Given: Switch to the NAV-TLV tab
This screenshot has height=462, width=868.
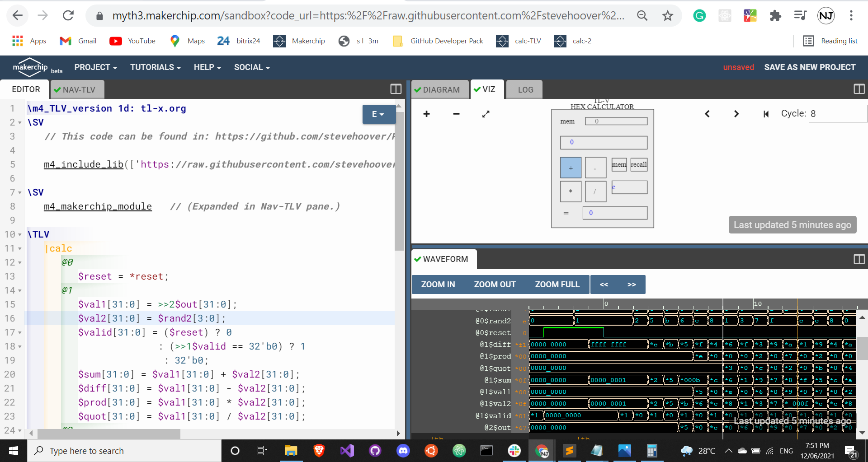Looking at the screenshot, I should (x=77, y=89).
